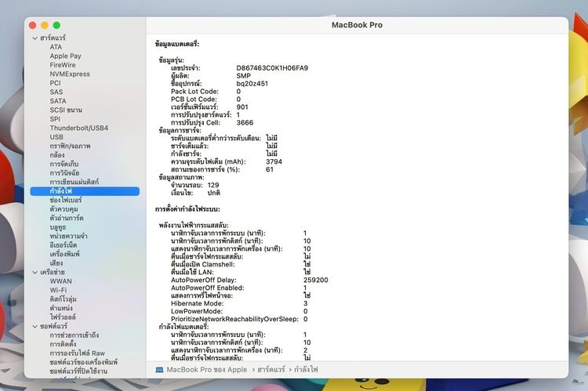
Task: Choose the USB sidebar entry
Action: 56,137
